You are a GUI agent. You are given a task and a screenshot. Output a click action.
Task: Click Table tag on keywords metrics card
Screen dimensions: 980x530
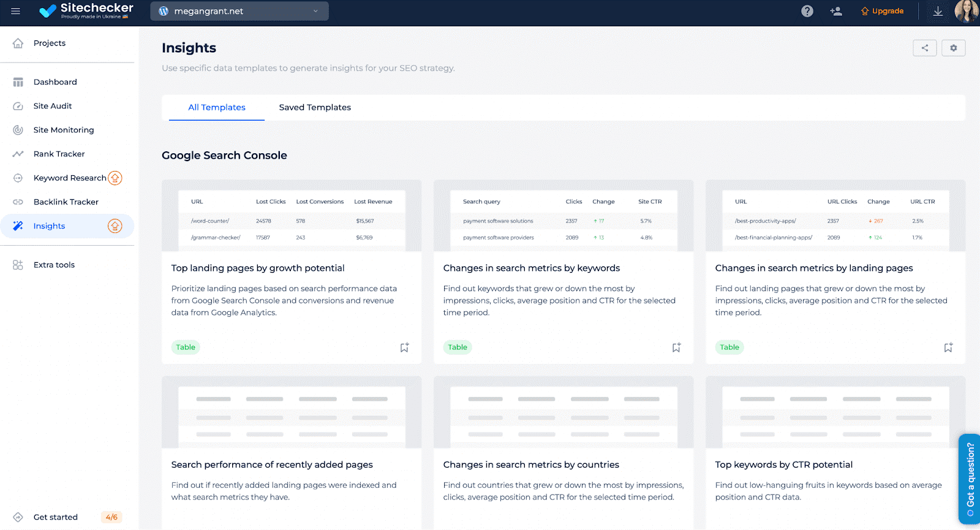pyautogui.click(x=458, y=347)
